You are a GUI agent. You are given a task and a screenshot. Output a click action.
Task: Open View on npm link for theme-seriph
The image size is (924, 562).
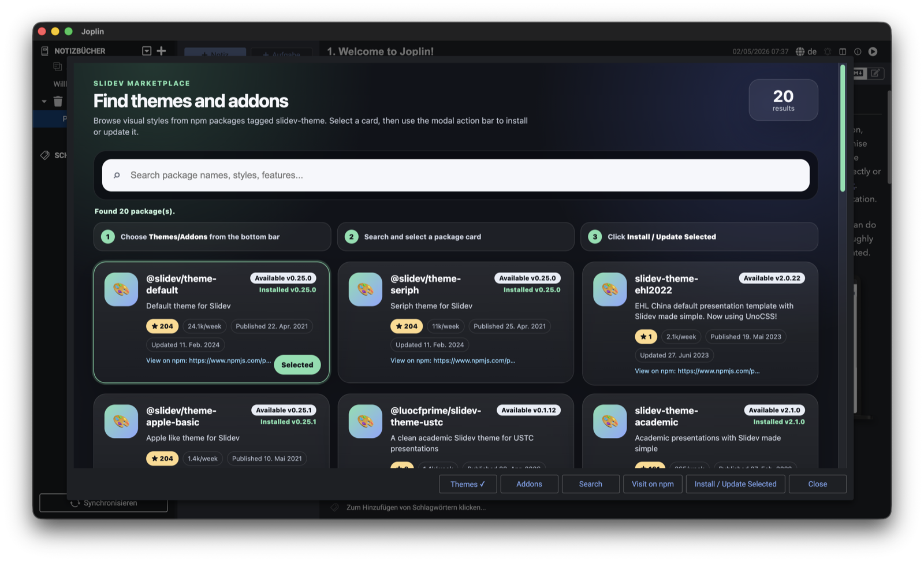click(453, 360)
